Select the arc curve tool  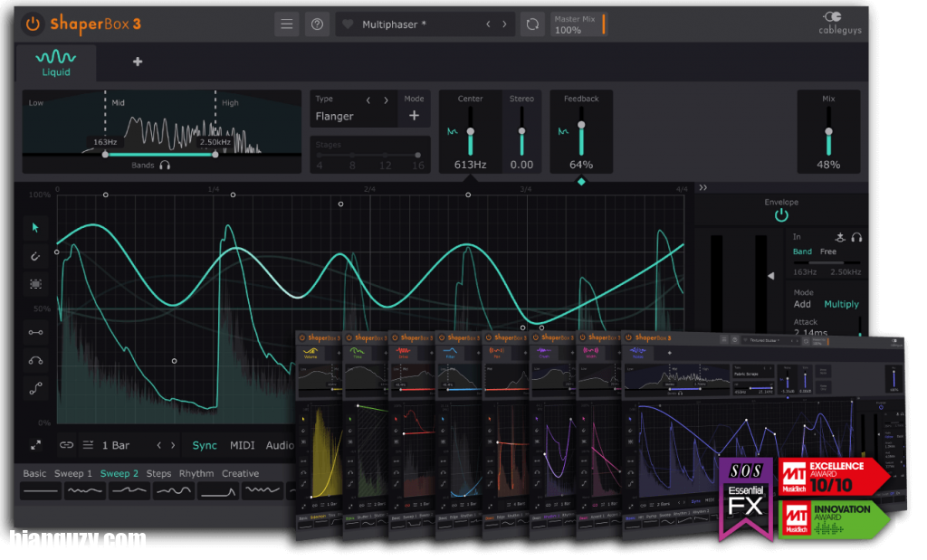coord(35,360)
